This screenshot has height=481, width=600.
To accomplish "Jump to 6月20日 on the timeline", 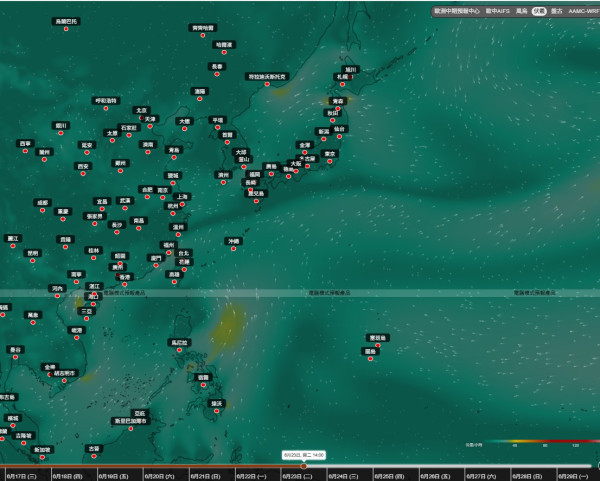I will 159,476.
